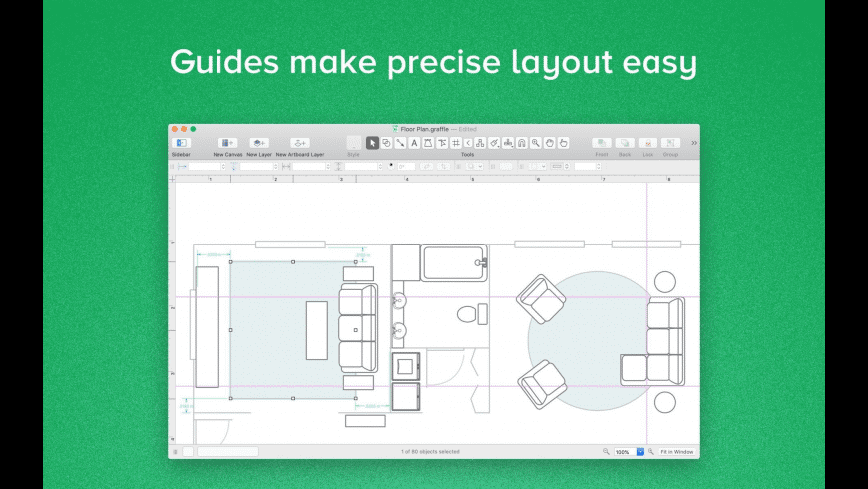Image resolution: width=868 pixels, height=489 pixels.
Task: Click the X position input field
Action: 205,166
